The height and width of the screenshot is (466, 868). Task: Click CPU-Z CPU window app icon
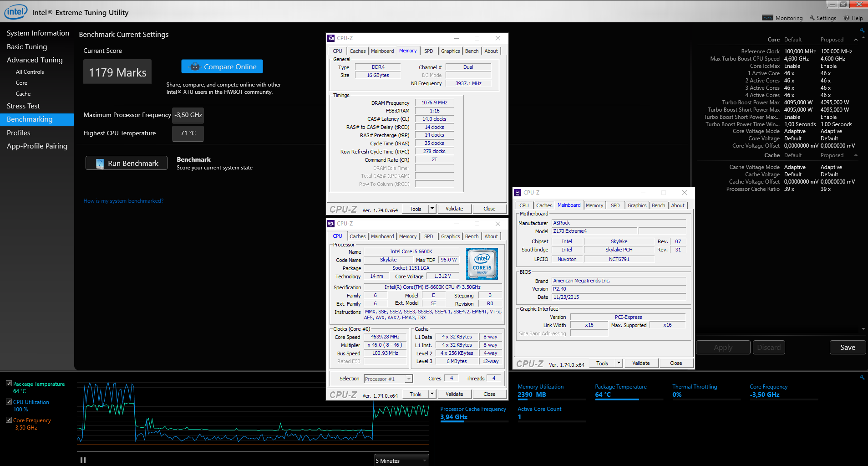[331, 224]
